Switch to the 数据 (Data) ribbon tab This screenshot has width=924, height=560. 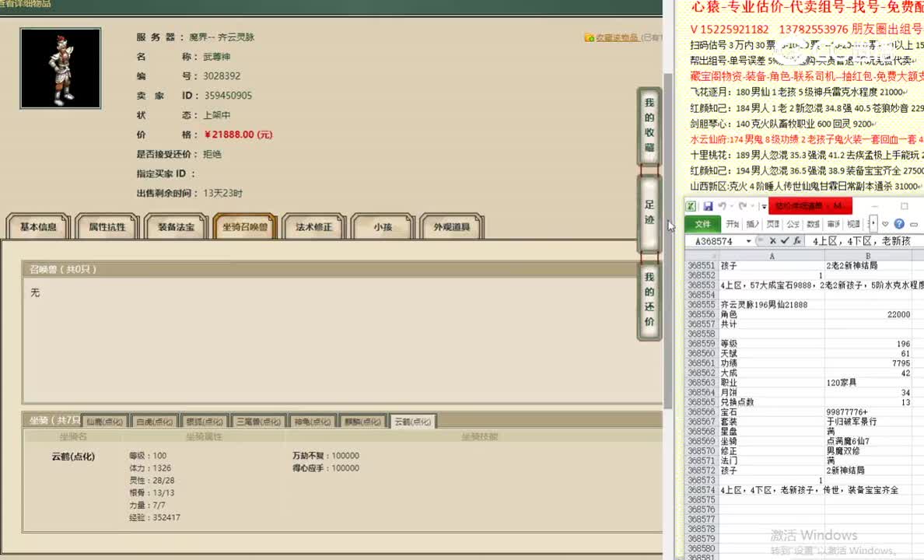click(x=813, y=224)
